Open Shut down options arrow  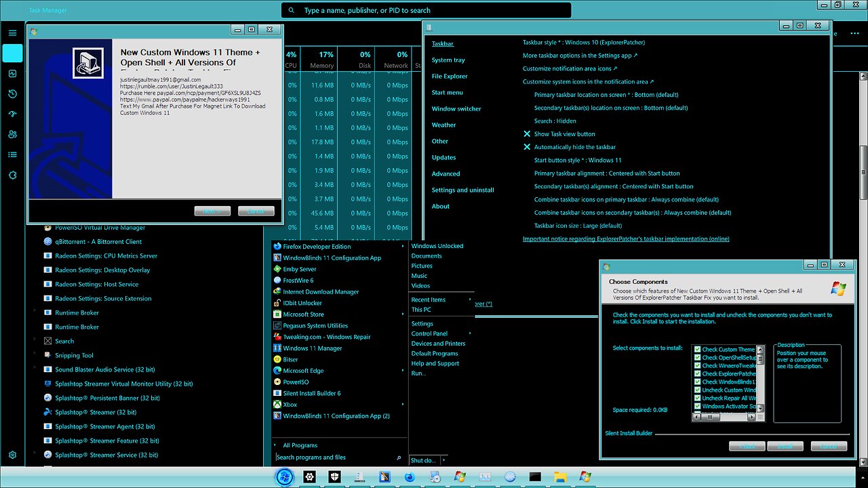[444, 460]
